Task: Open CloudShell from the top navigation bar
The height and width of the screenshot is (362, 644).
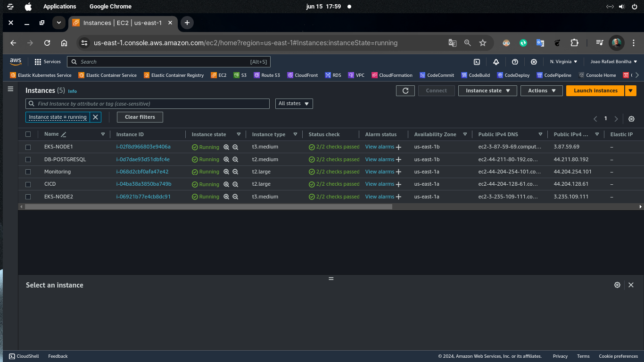Action: [477, 62]
